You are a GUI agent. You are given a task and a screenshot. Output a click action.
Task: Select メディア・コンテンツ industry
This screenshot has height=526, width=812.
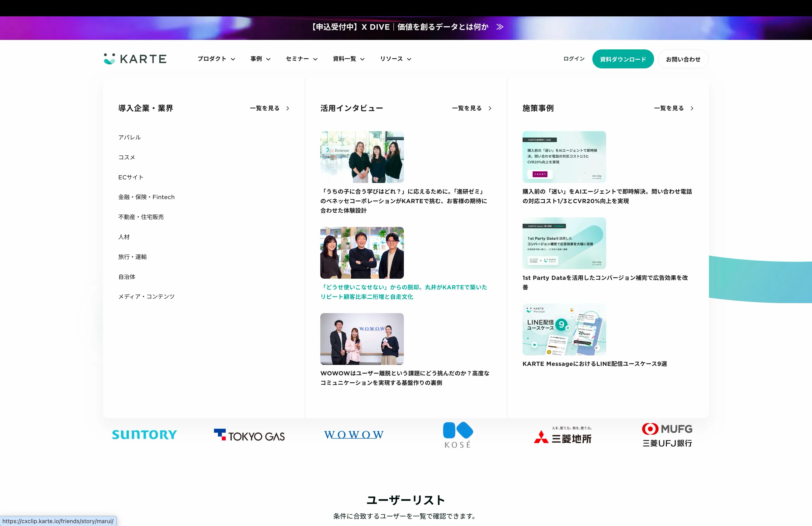point(146,297)
